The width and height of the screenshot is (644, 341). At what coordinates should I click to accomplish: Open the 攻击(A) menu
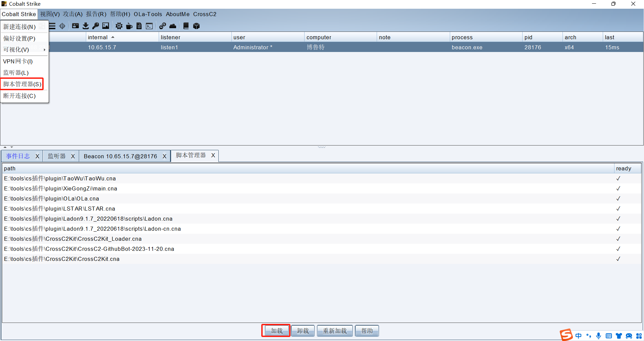click(x=73, y=14)
